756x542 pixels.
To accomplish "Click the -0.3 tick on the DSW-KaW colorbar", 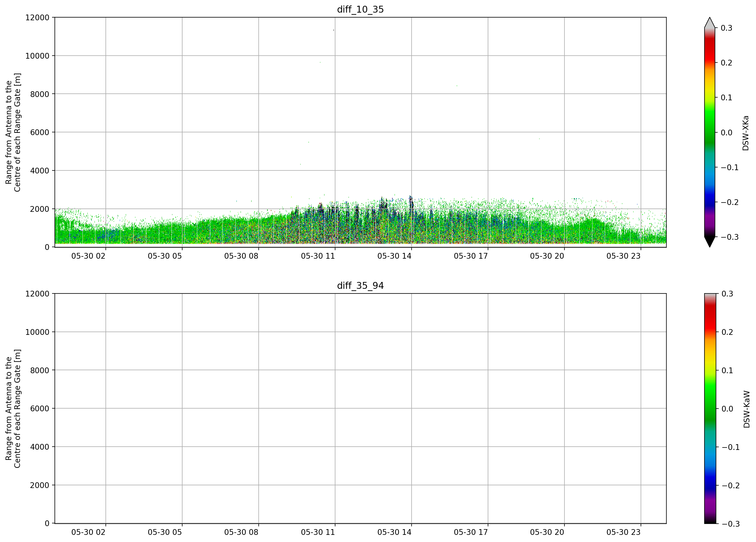I will click(x=731, y=524).
